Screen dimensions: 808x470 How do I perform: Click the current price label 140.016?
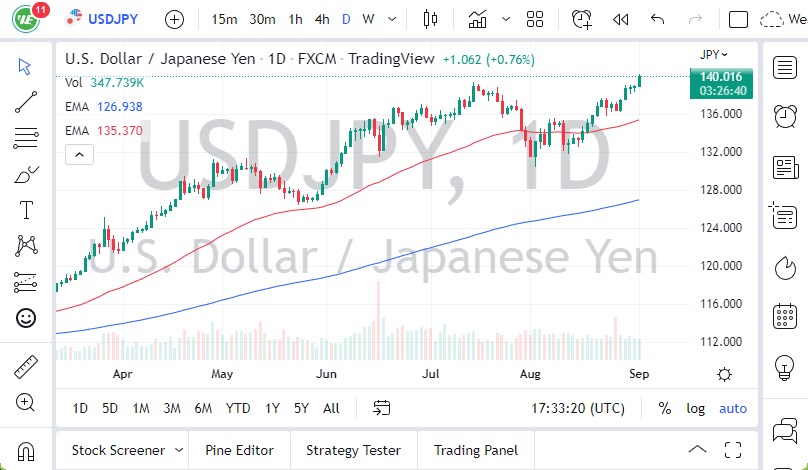pos(721,76)
